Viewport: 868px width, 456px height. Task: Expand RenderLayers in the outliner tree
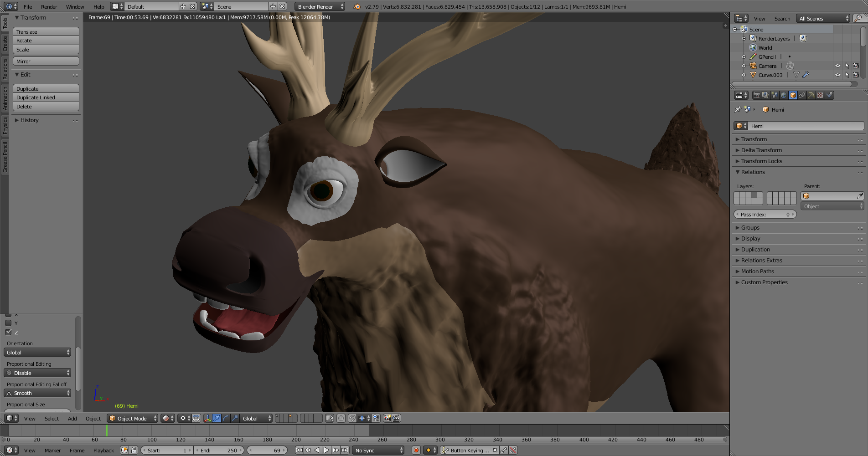(x=744, y=39)
